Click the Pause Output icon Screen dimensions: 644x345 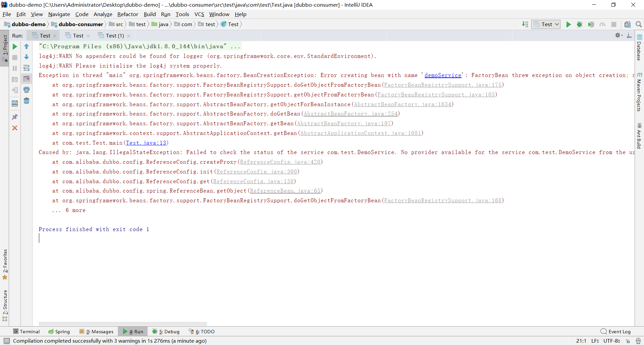[15, 68]
